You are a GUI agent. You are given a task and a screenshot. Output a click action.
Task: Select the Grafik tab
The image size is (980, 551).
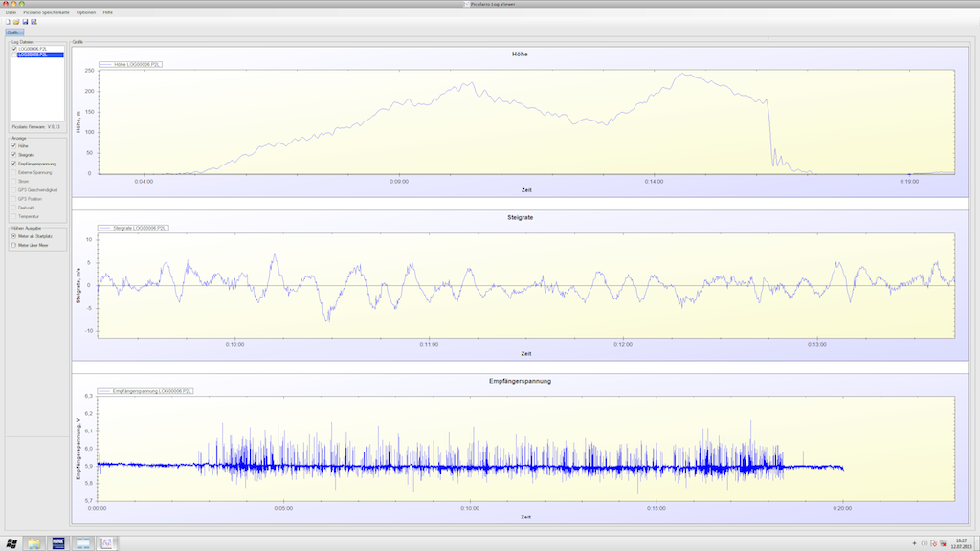[x=12, y=33]
